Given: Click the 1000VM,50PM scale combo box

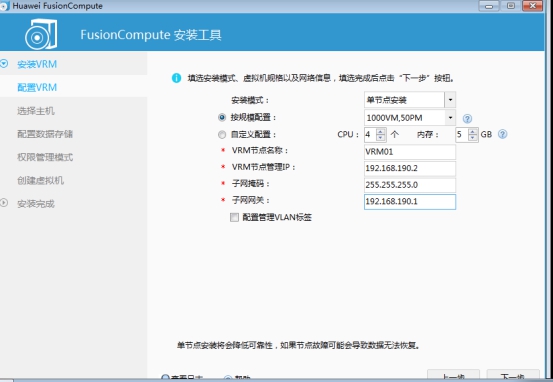Looking at the screenshot, I should click(410, 117).
